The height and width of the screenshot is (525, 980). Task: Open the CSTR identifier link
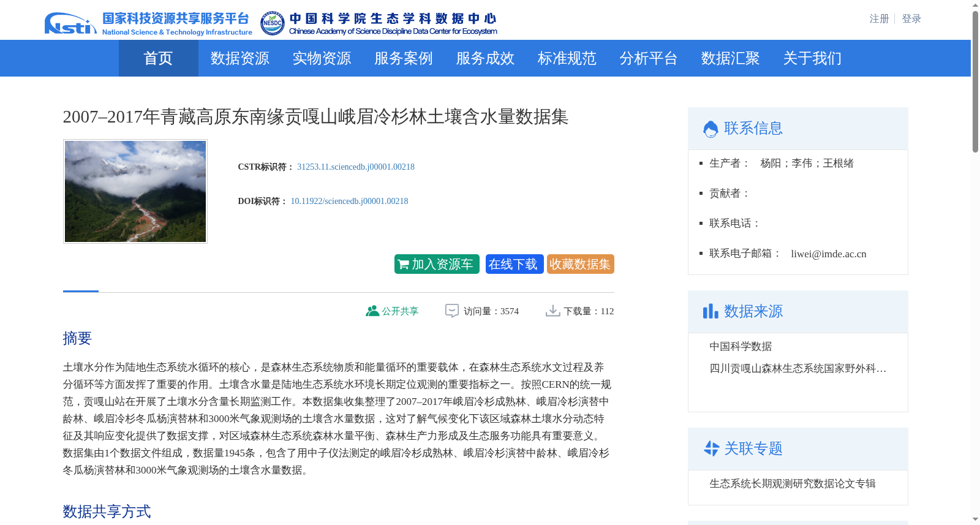point(356,167)
